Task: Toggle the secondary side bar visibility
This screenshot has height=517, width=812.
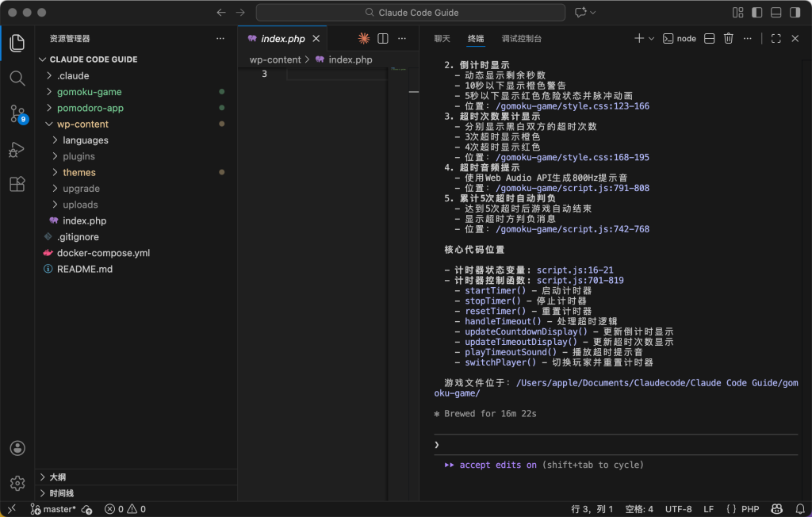Action: point(794,13)
